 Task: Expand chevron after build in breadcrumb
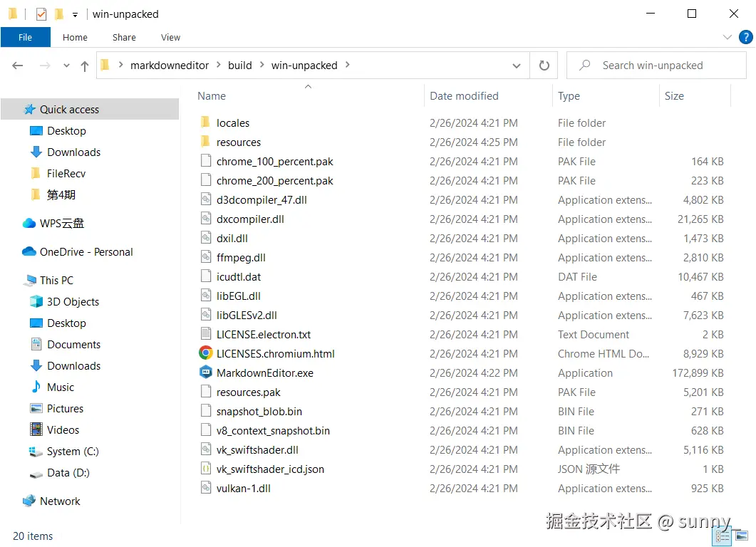262,65
